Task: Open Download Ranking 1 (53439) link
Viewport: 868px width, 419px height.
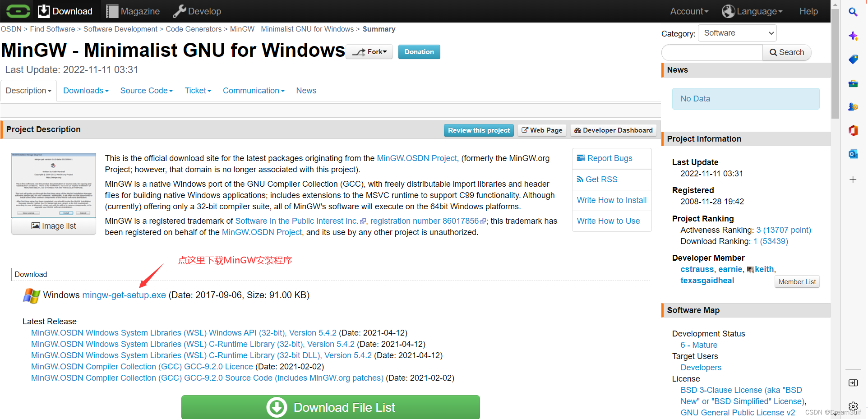Action: pyautogui.click(x=771, y=241)
